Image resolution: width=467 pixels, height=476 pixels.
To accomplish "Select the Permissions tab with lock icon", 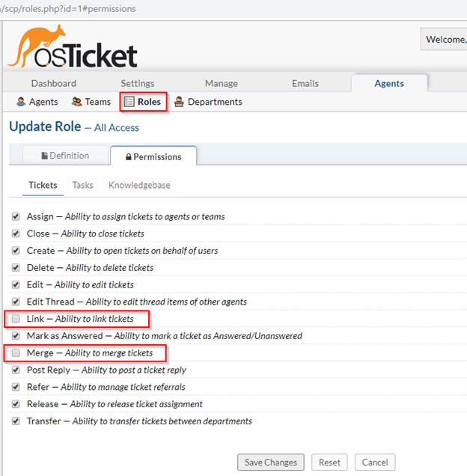I will pyautogui.click(x=153, y=156).
